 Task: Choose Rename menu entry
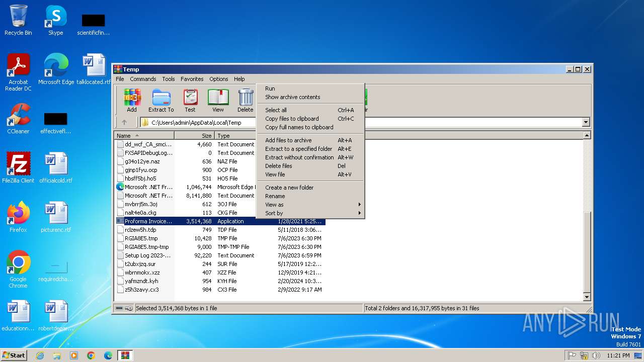tap(310, 196)
